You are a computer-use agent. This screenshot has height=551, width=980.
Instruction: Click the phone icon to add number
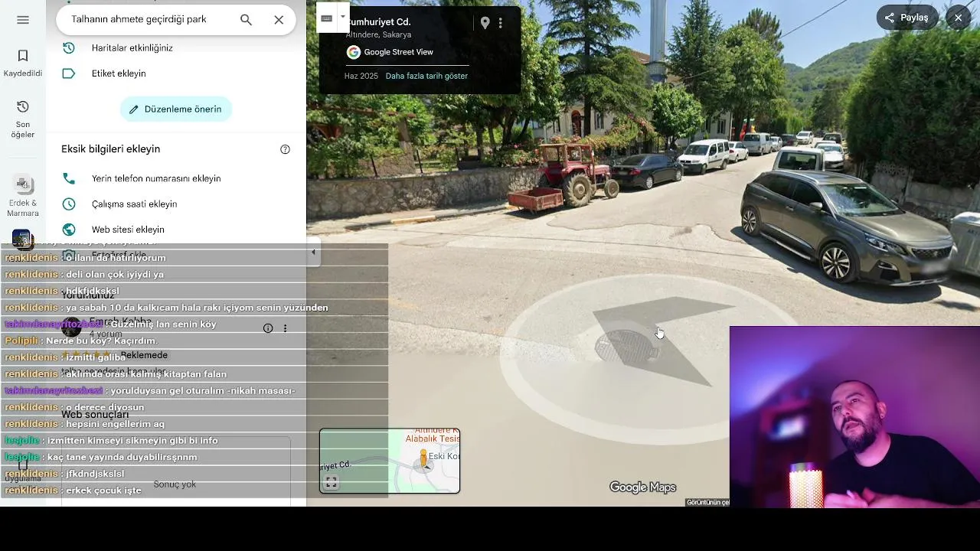pyautogui.click(x=69, y=178)
